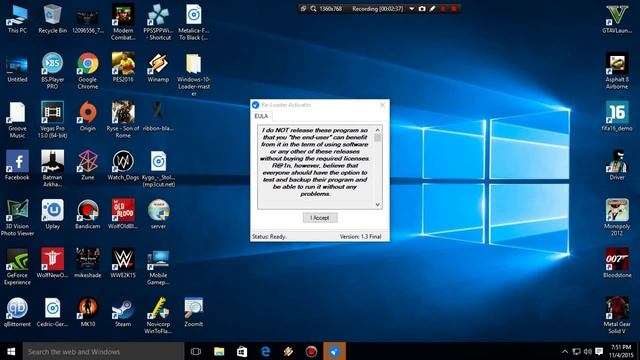This screenshot has width=640, height=360.
Task: Select the BS.Player PRO icon
Action: [52, 71]
